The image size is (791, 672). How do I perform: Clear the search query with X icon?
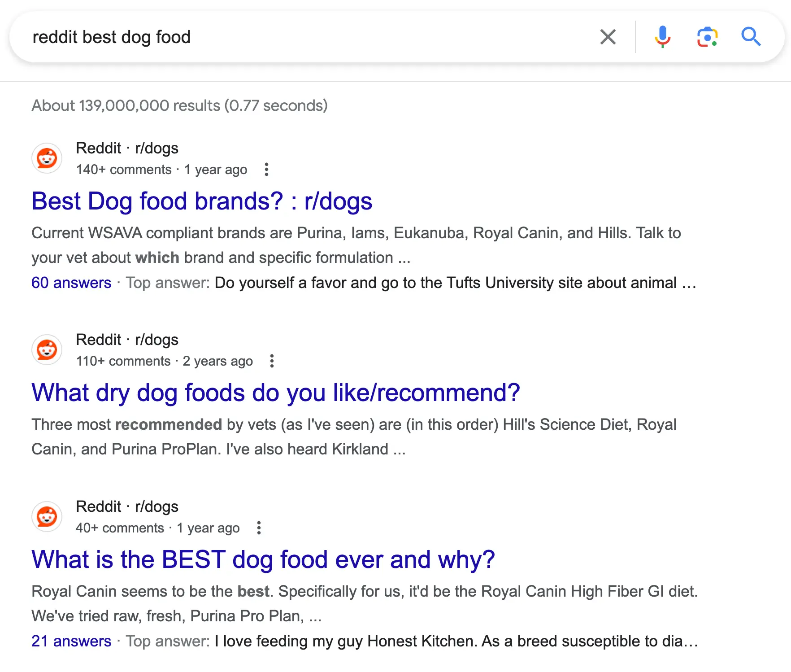click(x=608, y=37)
